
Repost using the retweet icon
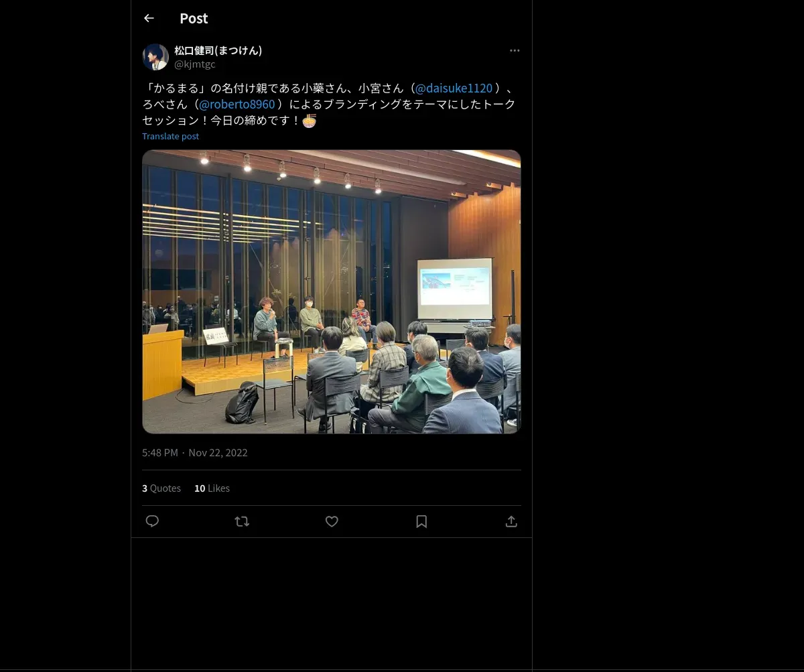tap(242, 521)
